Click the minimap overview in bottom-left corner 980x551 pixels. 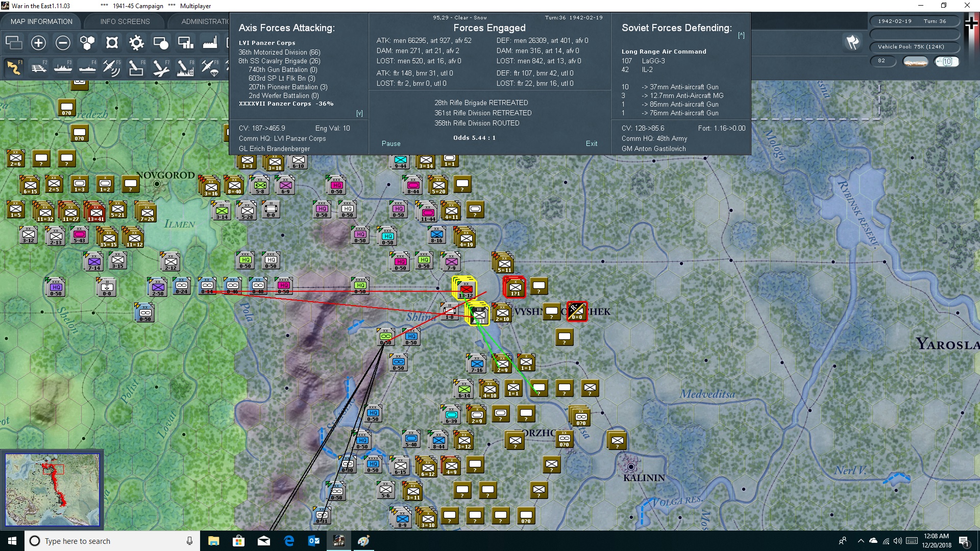coord(52,490)
